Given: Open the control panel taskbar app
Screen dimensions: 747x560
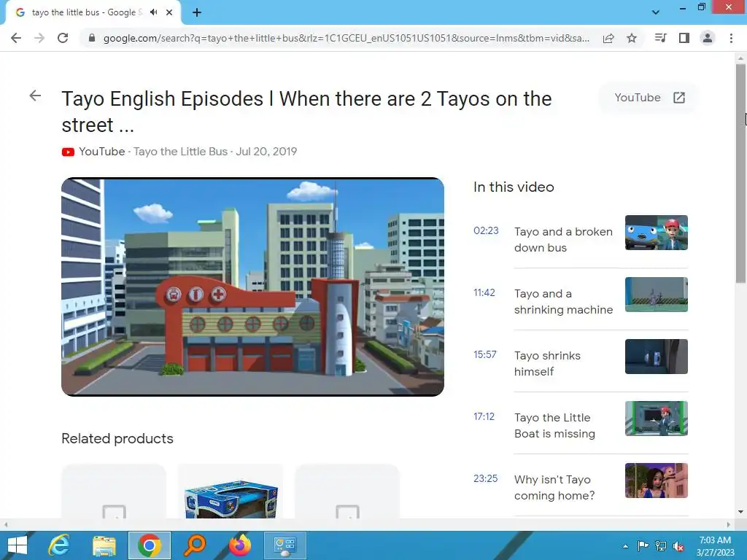Looking at the screenshot, I should tap(285, 545).
